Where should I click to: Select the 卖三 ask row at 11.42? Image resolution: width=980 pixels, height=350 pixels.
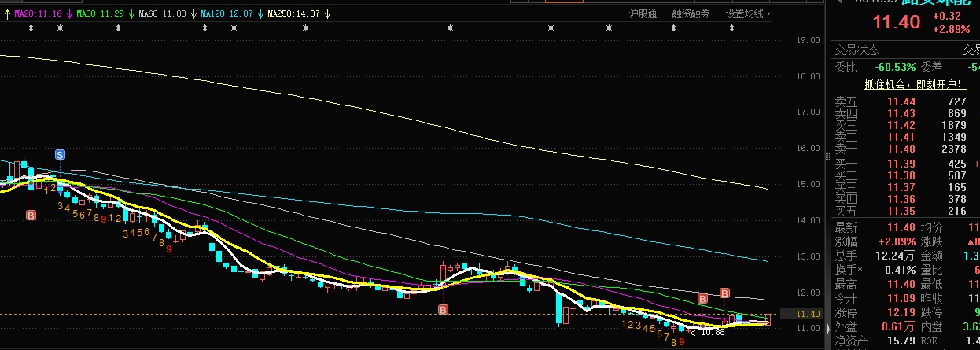(907, 126)
